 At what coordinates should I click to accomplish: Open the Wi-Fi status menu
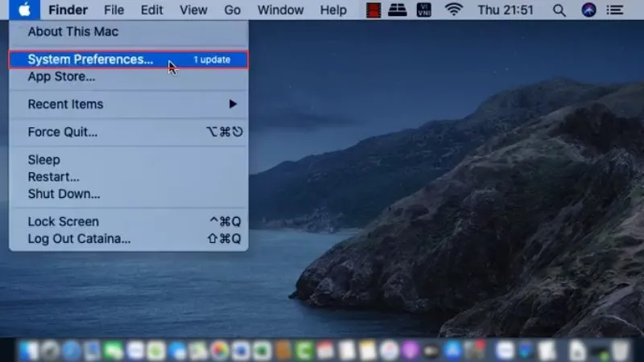click(454, 10)
